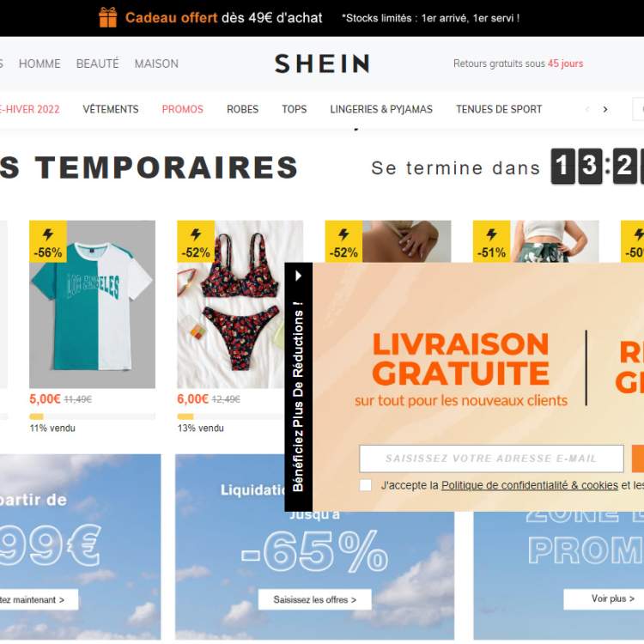This screenshot has width=644, height=644.
Task: Open Politique de confidentialité & cookies link
Action: pos(530,485)
